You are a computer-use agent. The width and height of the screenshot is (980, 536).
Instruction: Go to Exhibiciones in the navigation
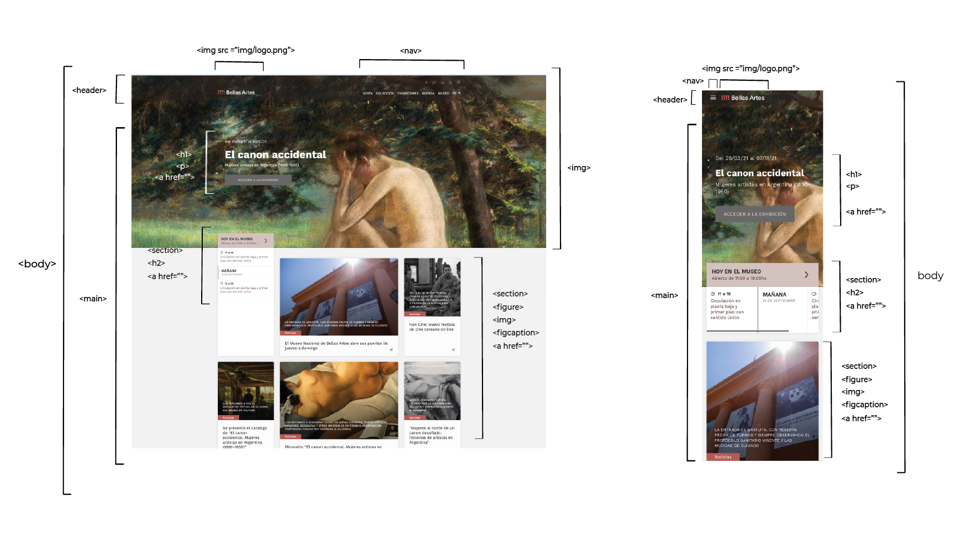(407, 93)
